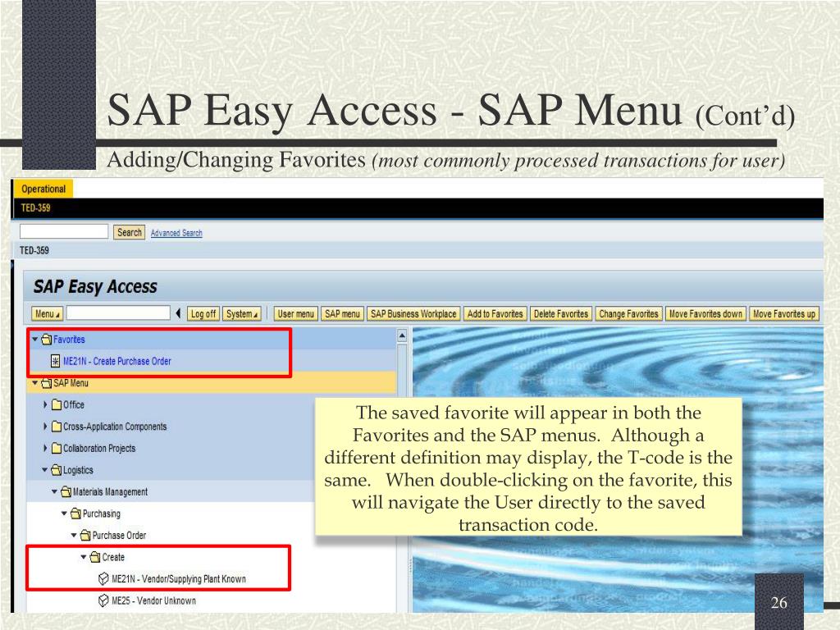The height and width of the screenshot is (630, 840).
Task: Expand Cross-Application Components node
Action: [45, 427]
